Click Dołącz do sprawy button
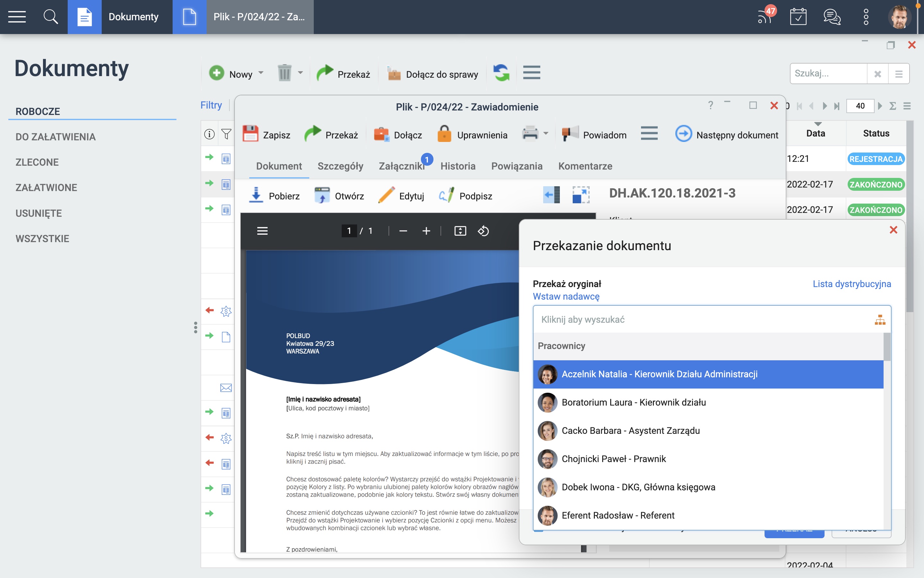 (432, 74)
